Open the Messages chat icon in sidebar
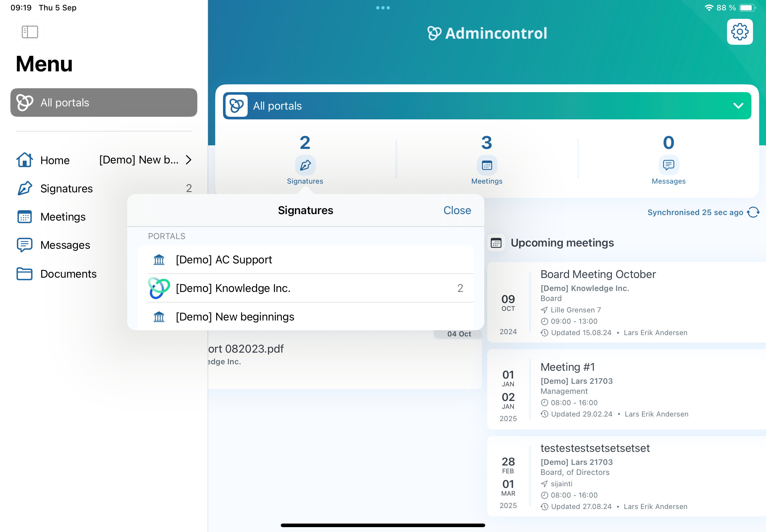Image resolution: width=766 pixels, height=532 pixels. pyautogui.click(x=24, y=245)
